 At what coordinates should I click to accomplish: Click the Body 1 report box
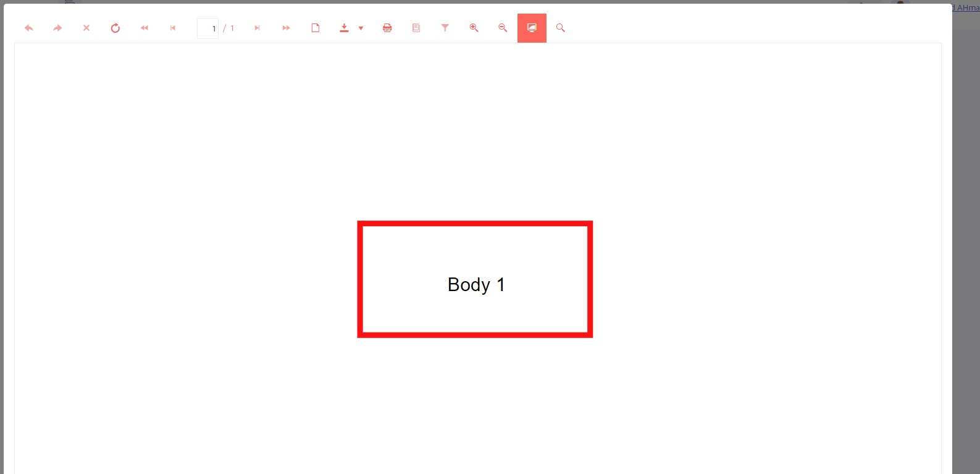click(475, 279)
